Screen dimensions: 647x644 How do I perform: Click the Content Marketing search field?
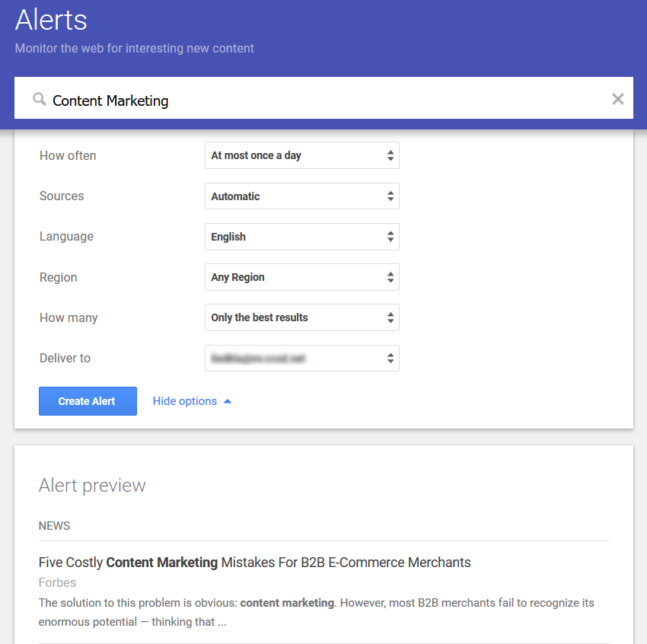[323, 98]
